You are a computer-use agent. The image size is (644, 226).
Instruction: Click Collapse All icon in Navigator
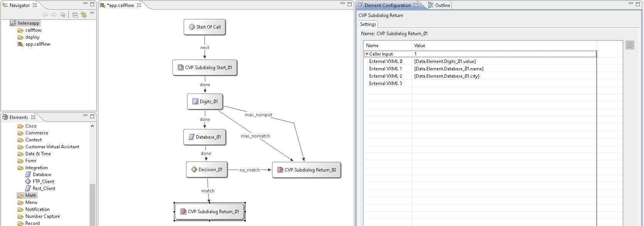(x=75, y=15)
